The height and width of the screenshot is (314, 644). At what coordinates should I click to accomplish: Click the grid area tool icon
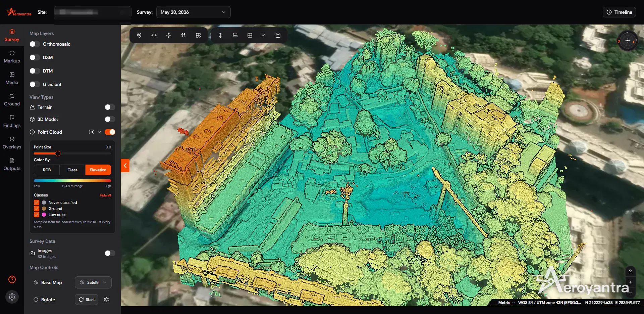(x=250, y=35)
